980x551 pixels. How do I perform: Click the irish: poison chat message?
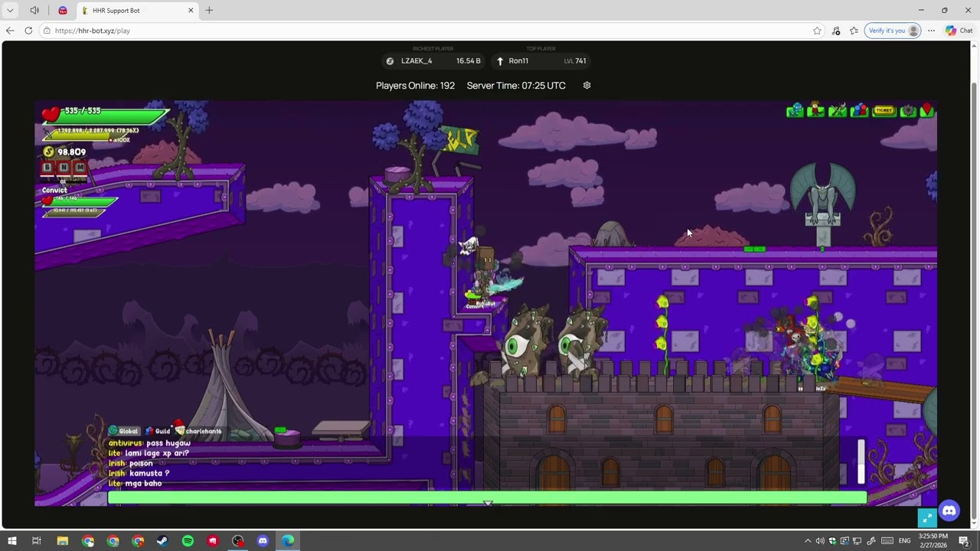[130, 463]
